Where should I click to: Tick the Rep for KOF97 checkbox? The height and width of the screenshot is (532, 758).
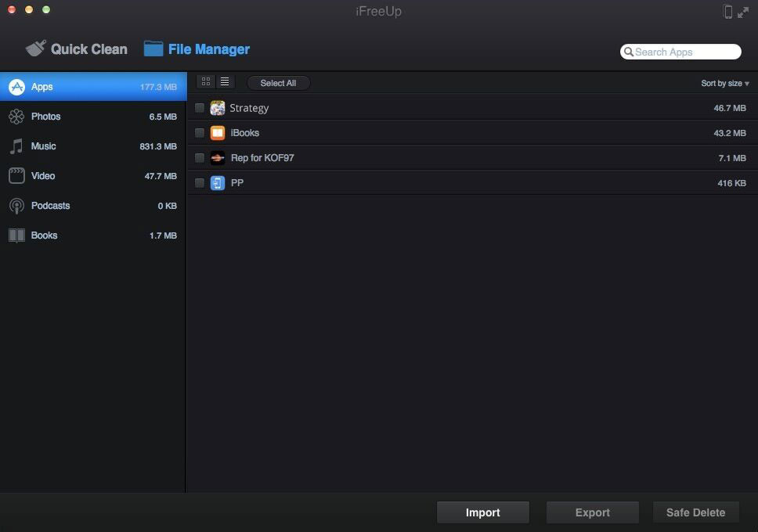coord(199,158)
